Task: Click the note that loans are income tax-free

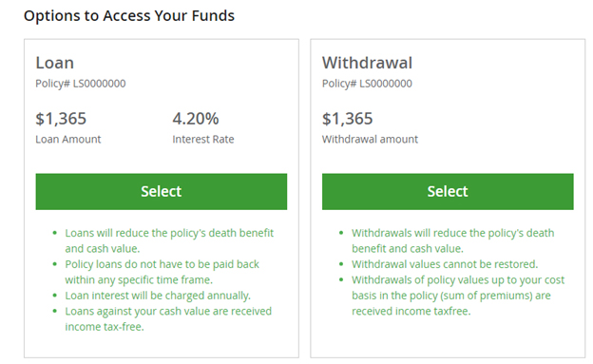Action: click(x=168, y=319)
